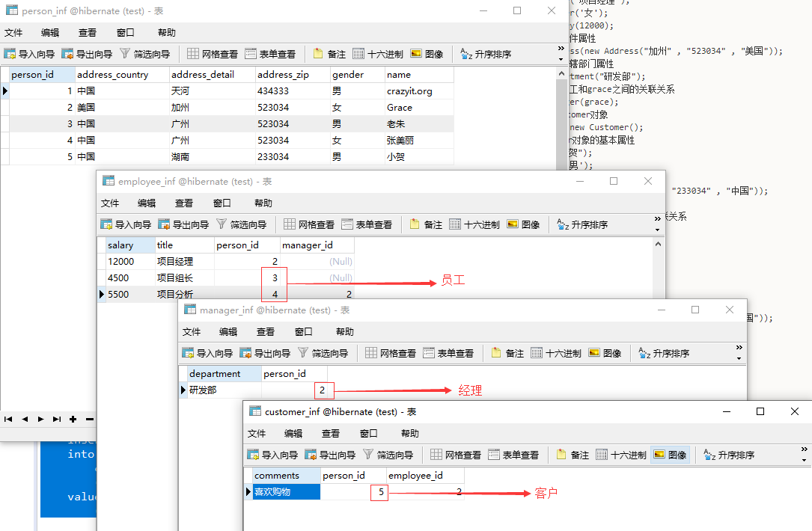Open 图像 view in person_inf window
Viewport: 812px width, 531px height.
427,54
